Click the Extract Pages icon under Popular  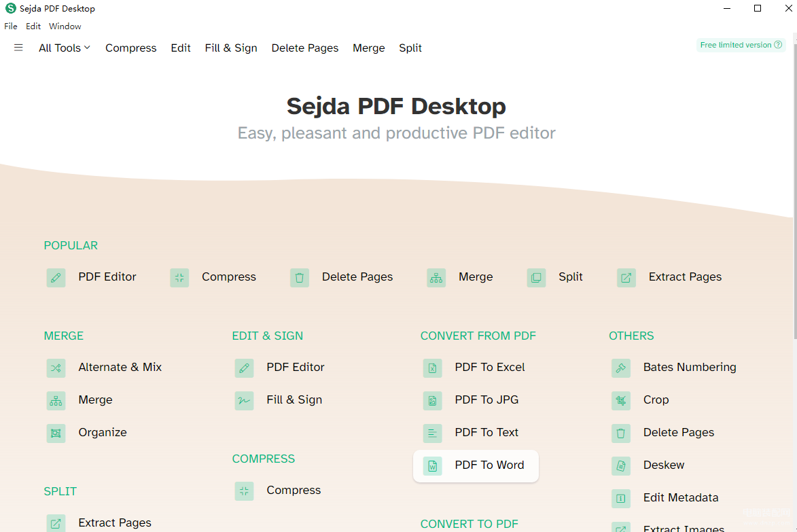point(626,278)
